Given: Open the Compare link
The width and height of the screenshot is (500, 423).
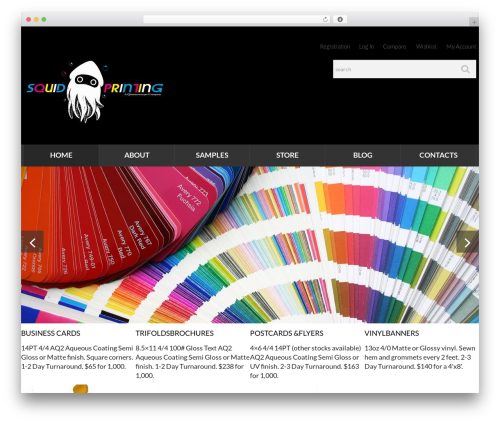Looking at the screenshot, I should pyautogui.click(x=394, y=47).
